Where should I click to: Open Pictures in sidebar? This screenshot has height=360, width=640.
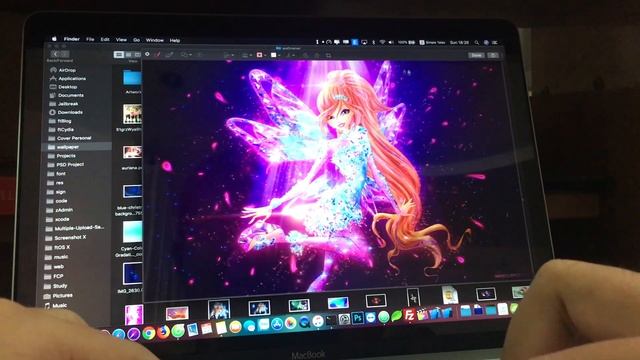click(x=58, y=295)
